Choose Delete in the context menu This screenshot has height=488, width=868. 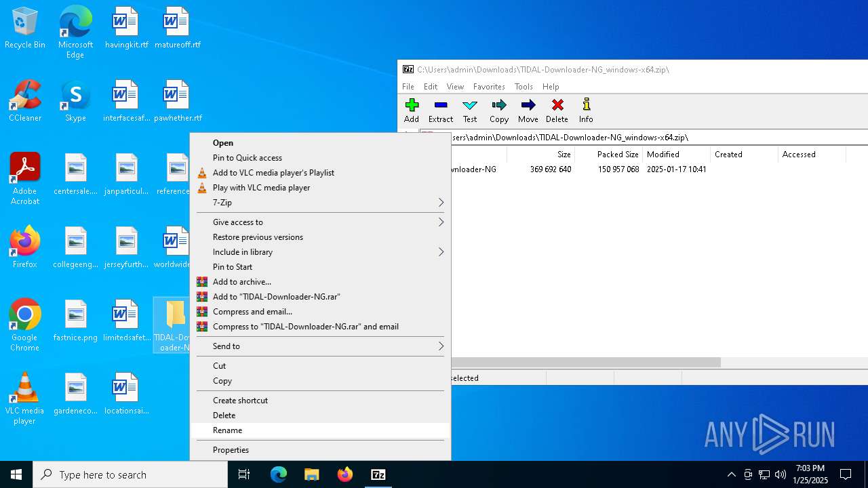320,415
